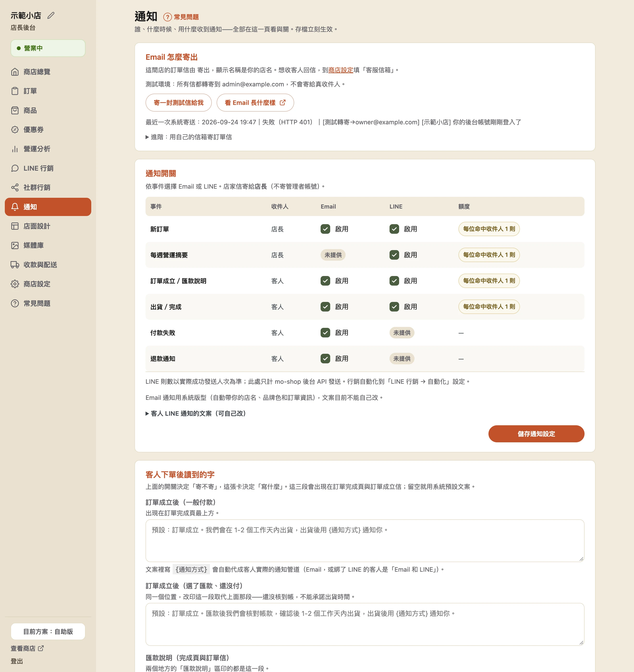
Task: Follow the 商店設定 link in Email text
Action: (341, 70)
